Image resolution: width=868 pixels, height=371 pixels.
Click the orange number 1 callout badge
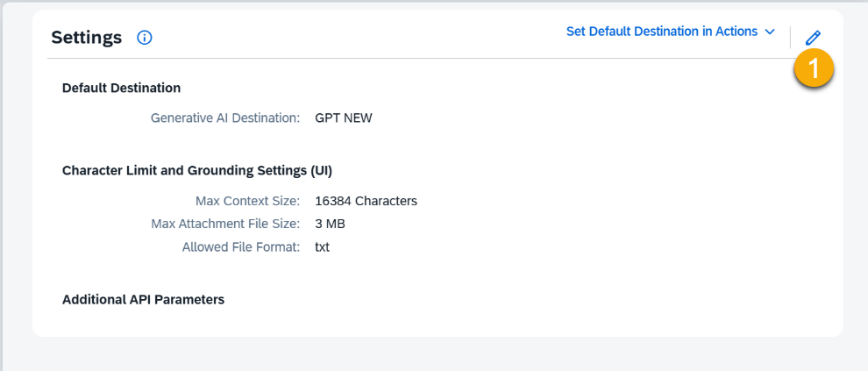(x=814, y=69)
